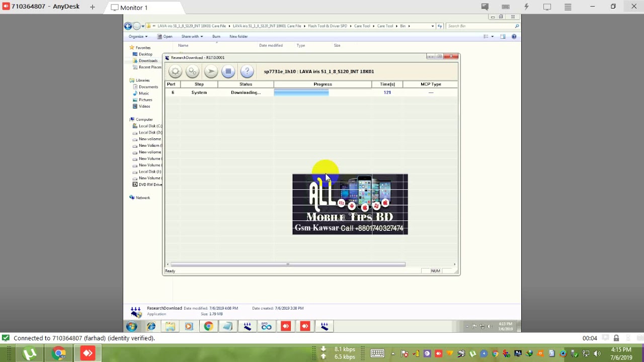Viewport: 644px width, 362px height.
Task: Click the Start Downloading arrow button
Action: click(211, 71)
